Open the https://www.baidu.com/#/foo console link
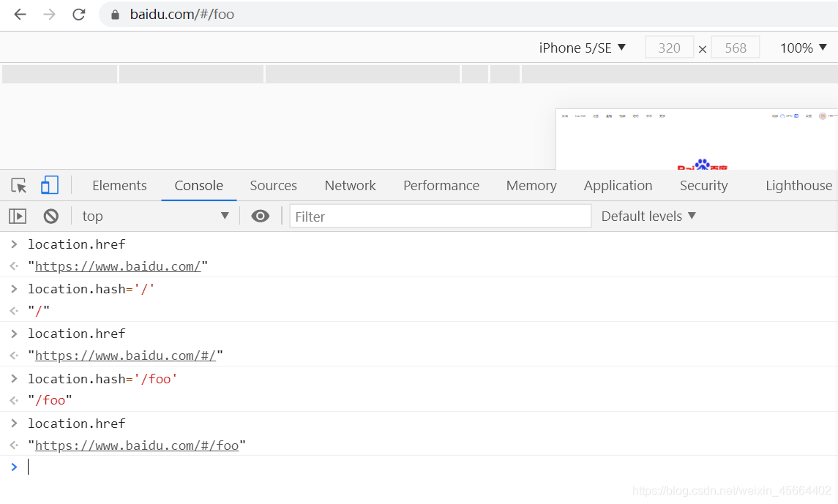 (137, 445)
